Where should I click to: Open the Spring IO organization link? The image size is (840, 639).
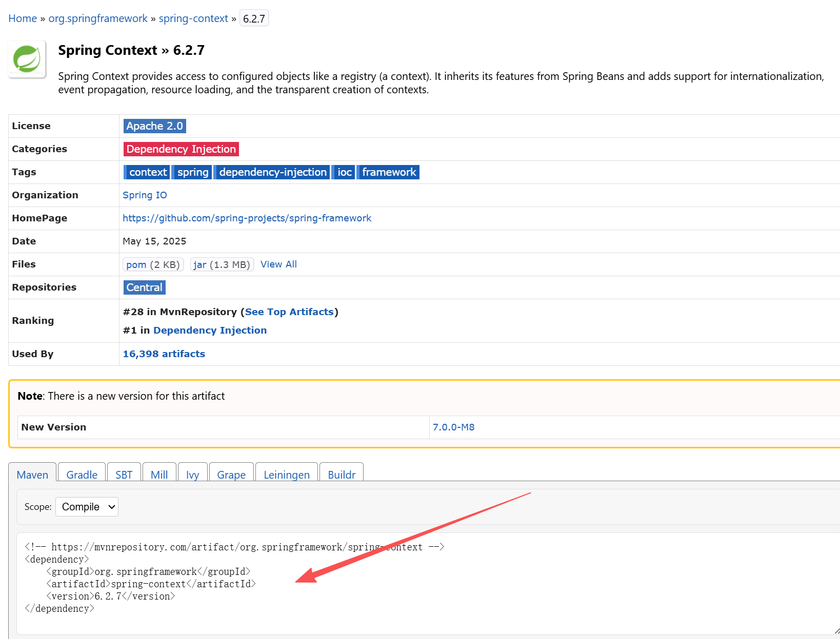point(145,195)
